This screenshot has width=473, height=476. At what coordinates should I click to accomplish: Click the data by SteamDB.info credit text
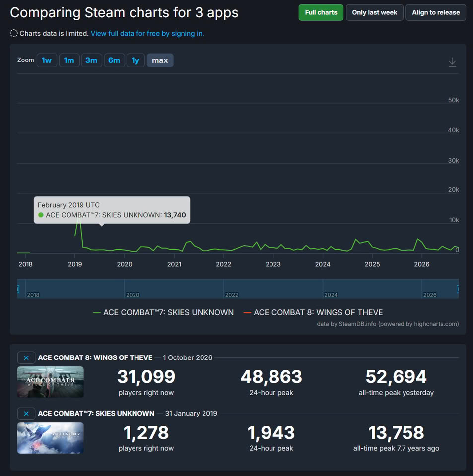pyautogui.click(x=388, y=324)
